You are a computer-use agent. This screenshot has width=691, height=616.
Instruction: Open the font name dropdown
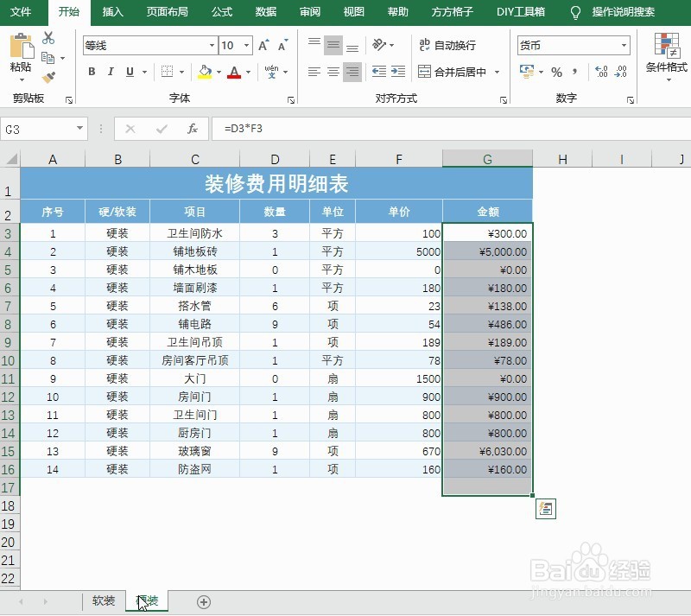[212, 45]
